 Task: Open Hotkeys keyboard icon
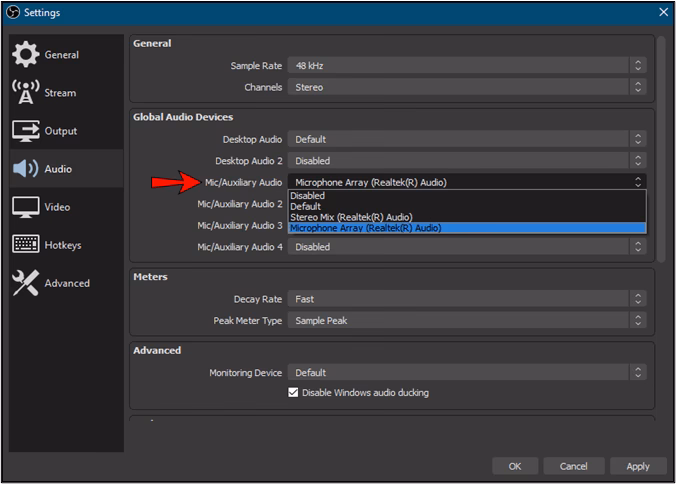click(x=25, y=244)
